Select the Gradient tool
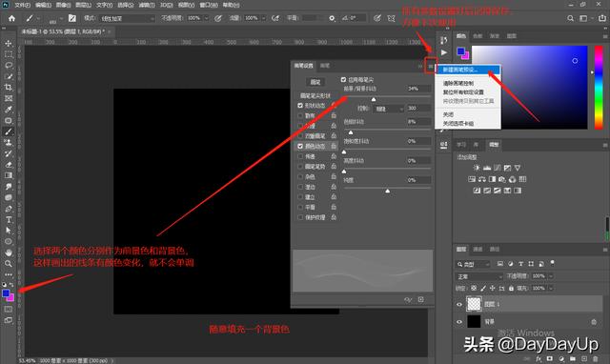This screenshot has width=610, height=364. (9, 175)
